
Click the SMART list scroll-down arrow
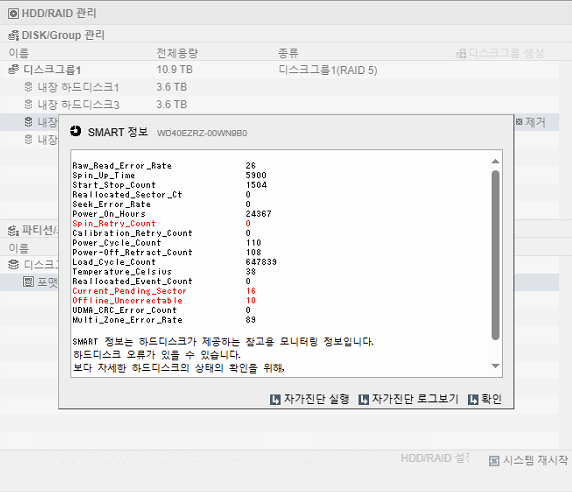(x=495, y=366)
